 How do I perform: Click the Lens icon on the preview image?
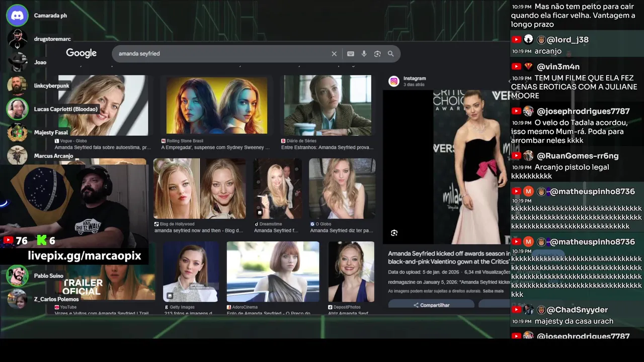394,233
